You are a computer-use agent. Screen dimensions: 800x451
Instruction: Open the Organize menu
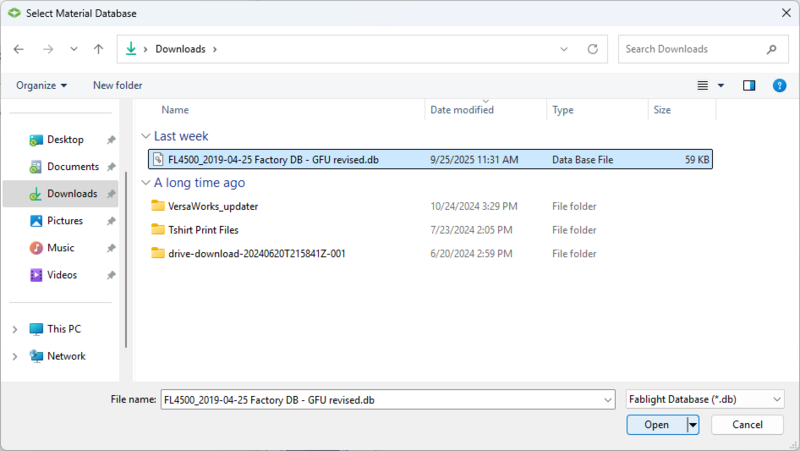(41, 86)
